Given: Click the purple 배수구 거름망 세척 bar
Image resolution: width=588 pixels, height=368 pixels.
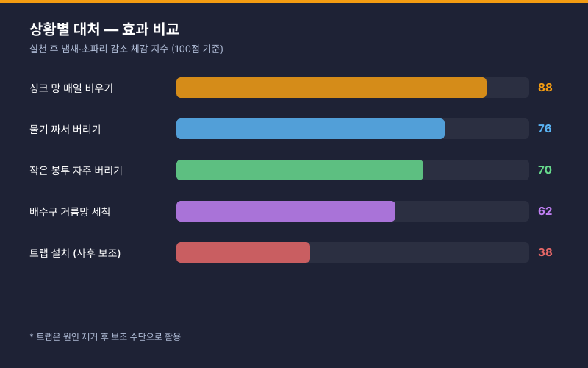Looking at the screenshot, I should (286, 211).
